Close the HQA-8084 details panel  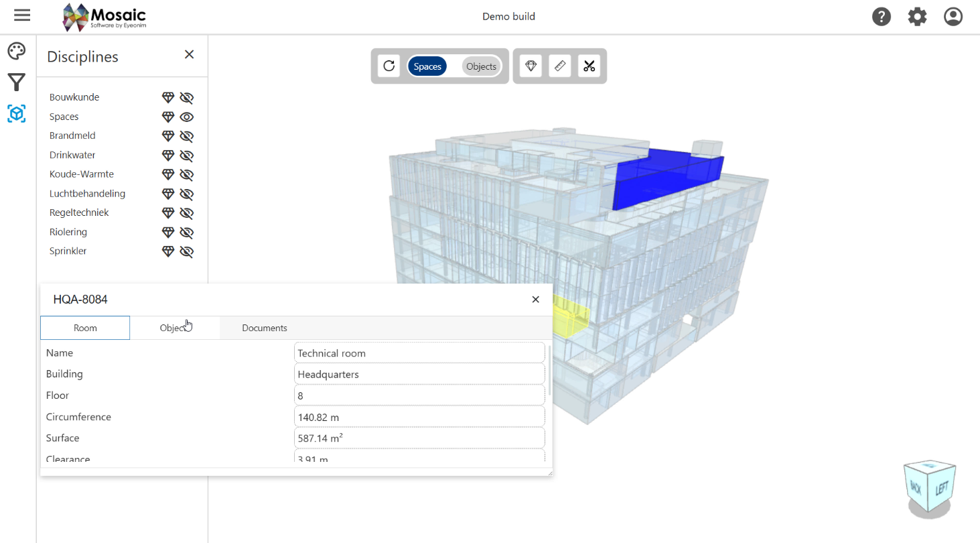coord(535,300)
